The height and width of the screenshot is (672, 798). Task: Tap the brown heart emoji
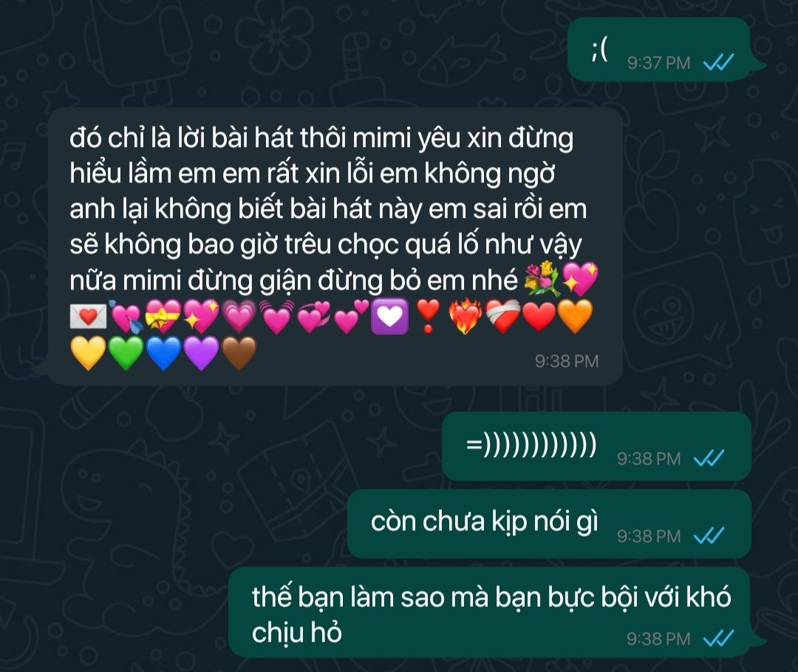pyautogui.click(x=239, y=352)
